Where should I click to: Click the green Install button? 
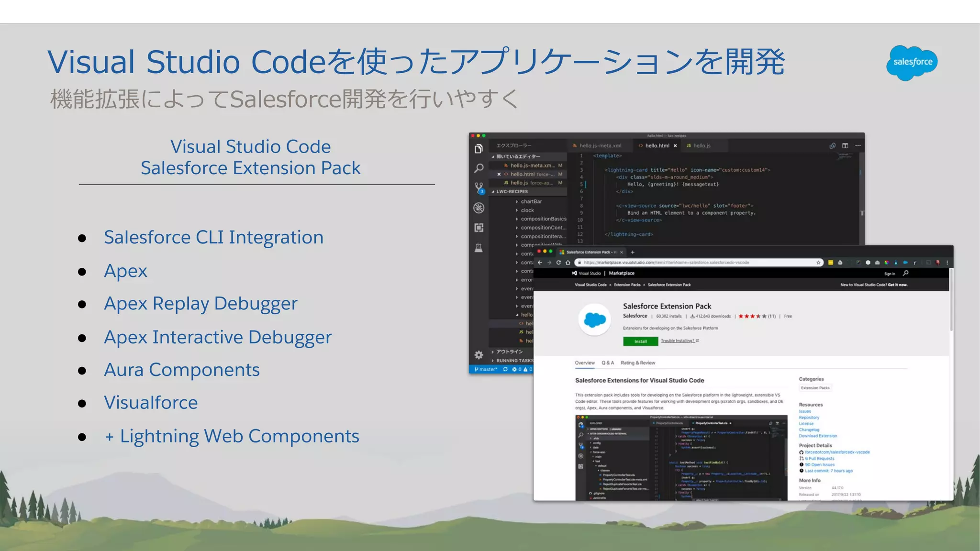[640, 342]
